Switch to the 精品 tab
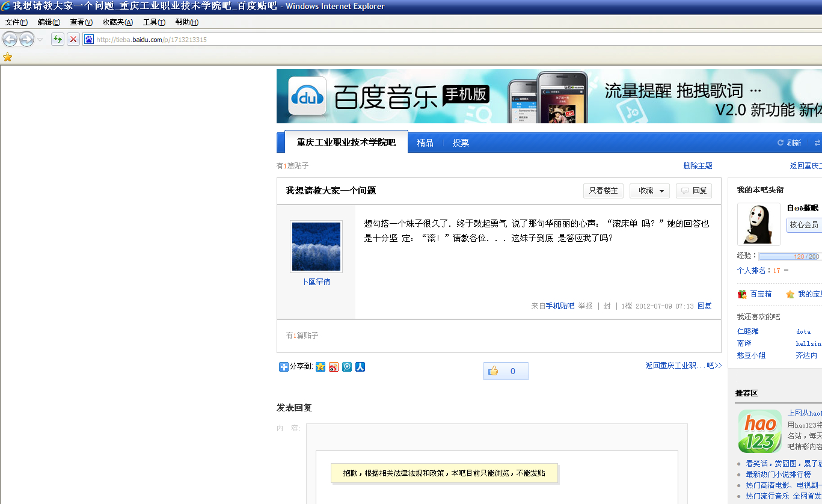The height and width of the screenshot is (504, 822). [425, 143]
